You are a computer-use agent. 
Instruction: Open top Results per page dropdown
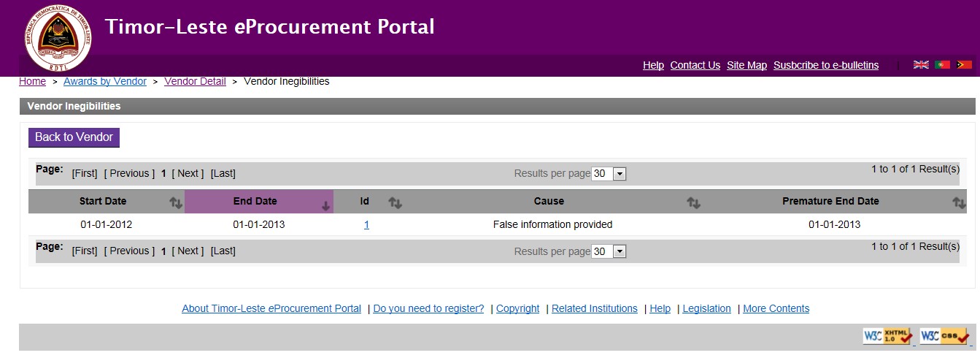coord(609,174)
